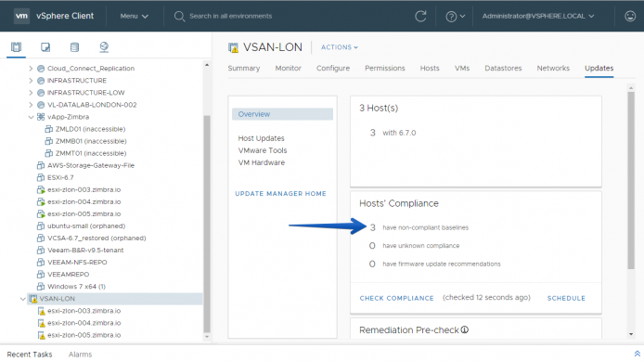This screenshot has height=361, width=644.
Task: Switch to the Permissions tab
Action: [385, 68]
